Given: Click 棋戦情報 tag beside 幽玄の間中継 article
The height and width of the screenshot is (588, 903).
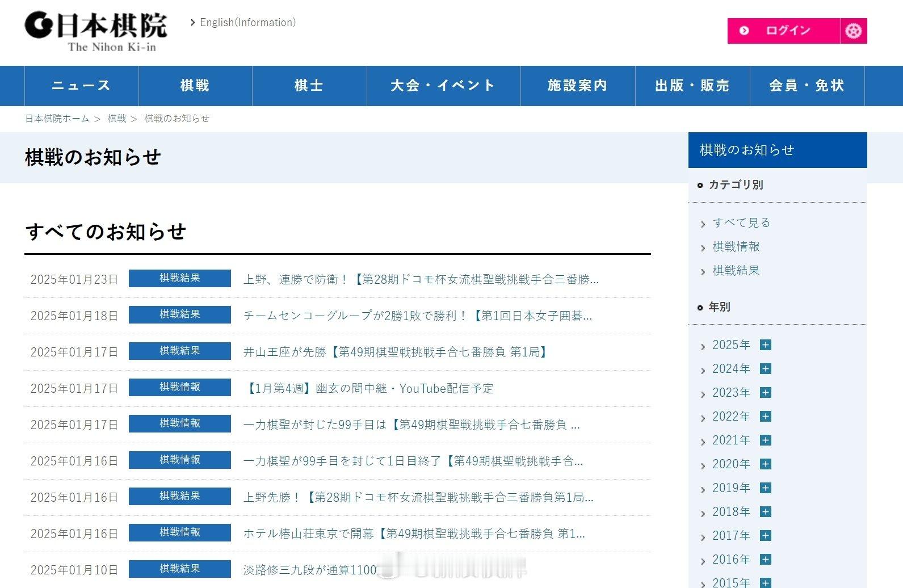Looking at the screenshot, I should [180, 387].
